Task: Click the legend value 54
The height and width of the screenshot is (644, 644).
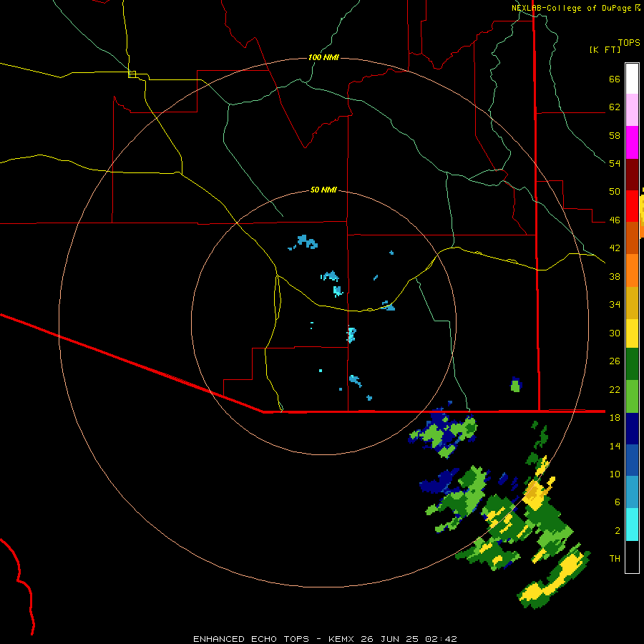Action: [x=615, y=163]
